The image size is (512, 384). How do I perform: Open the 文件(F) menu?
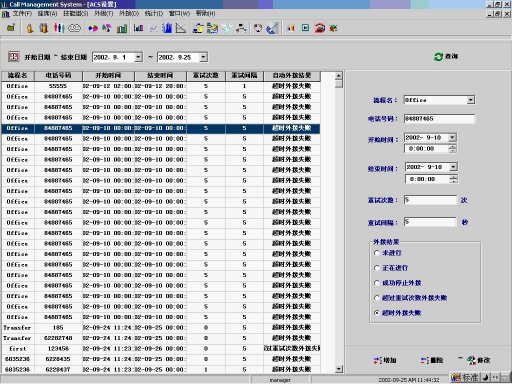(22, 13)
